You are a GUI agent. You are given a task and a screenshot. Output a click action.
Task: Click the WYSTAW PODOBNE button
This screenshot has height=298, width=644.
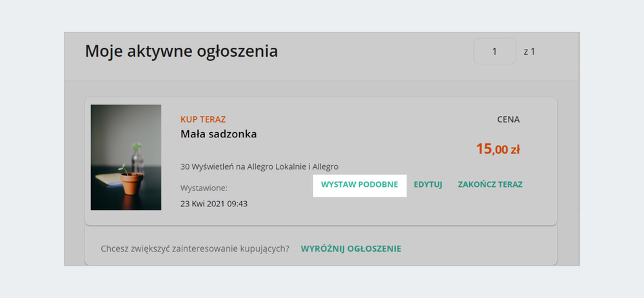click(x=359, y=184)
